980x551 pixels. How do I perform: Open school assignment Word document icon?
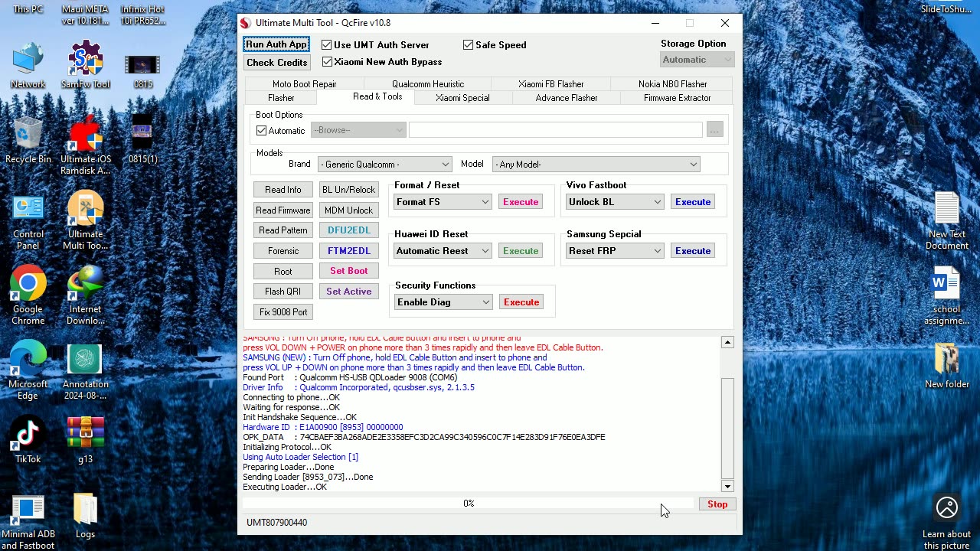click(x=946, y=295)
